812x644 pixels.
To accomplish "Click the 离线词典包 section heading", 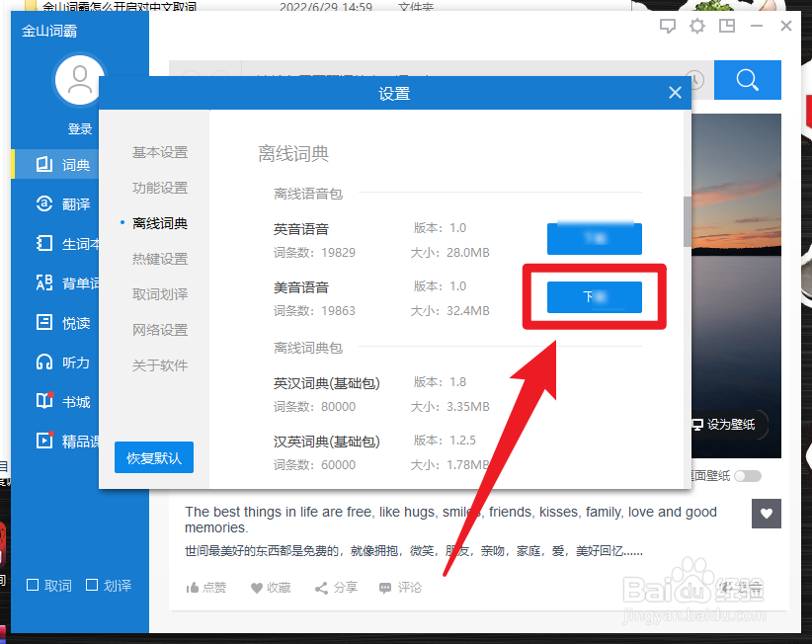I will tap(308, 348).
